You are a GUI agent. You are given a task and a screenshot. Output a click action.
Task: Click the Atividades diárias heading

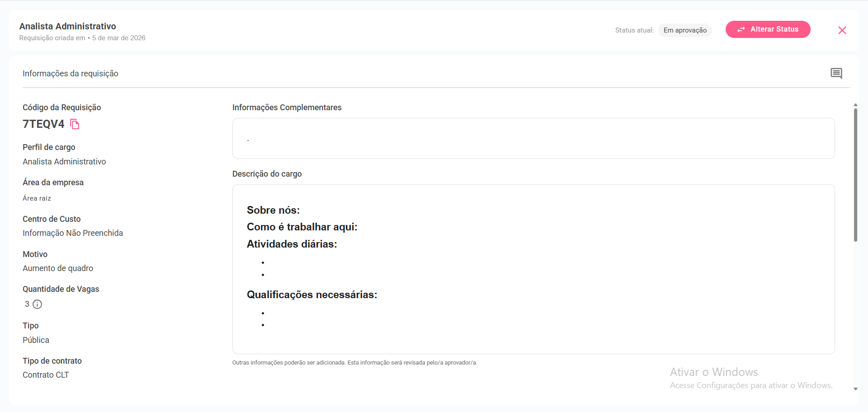tap(292, 244)
